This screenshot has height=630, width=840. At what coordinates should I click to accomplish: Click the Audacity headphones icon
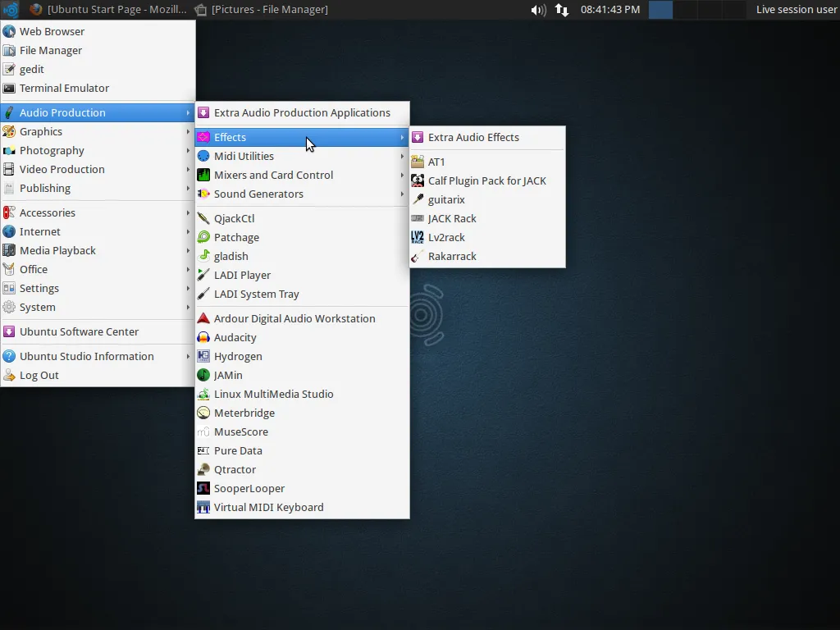point(203,337)
